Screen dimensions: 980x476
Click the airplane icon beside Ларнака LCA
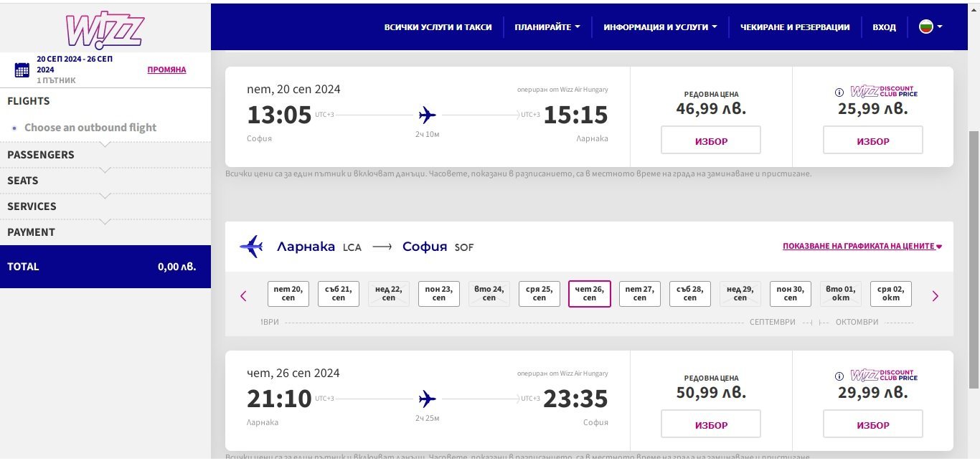click(x=252, y=247)
